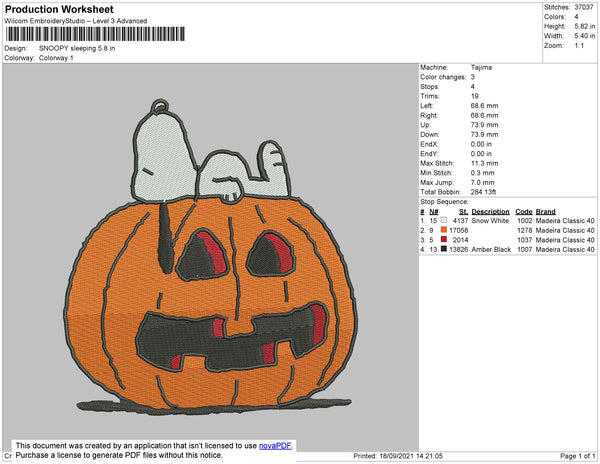Select the red thread swatch code 1037
Screen dimensions: 600x464
[444, 239]
